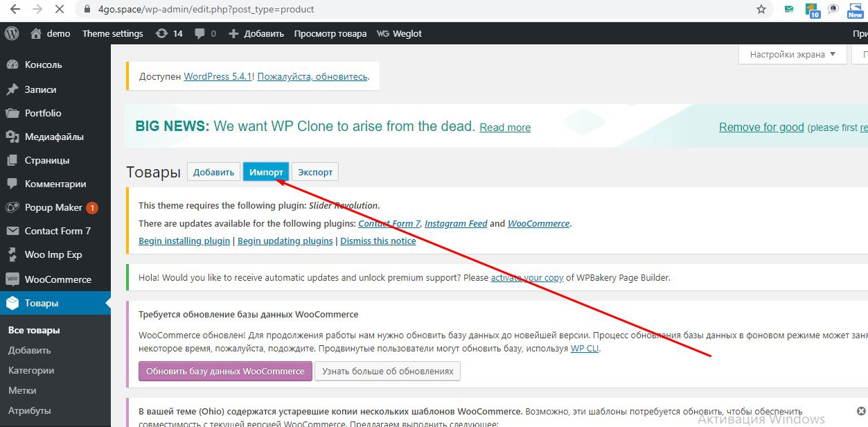Open the Contact Form 7 plugin link

click(389, 223)
